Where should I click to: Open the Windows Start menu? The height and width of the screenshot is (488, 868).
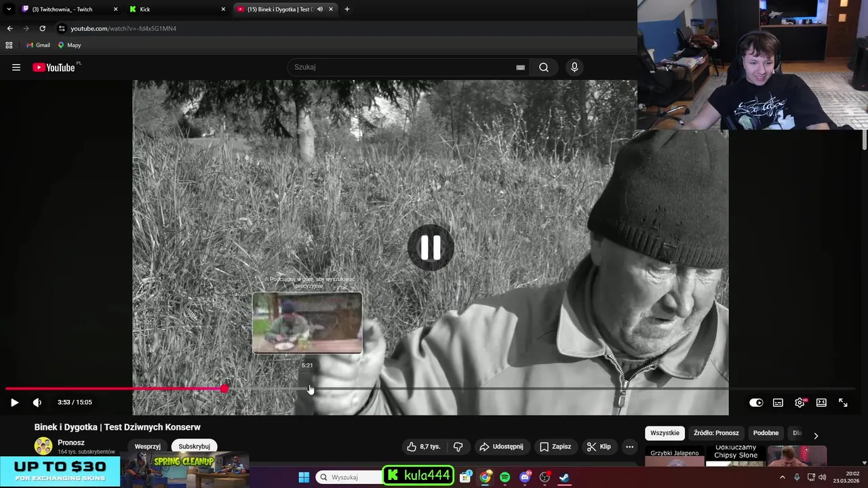tap(304, 477)
